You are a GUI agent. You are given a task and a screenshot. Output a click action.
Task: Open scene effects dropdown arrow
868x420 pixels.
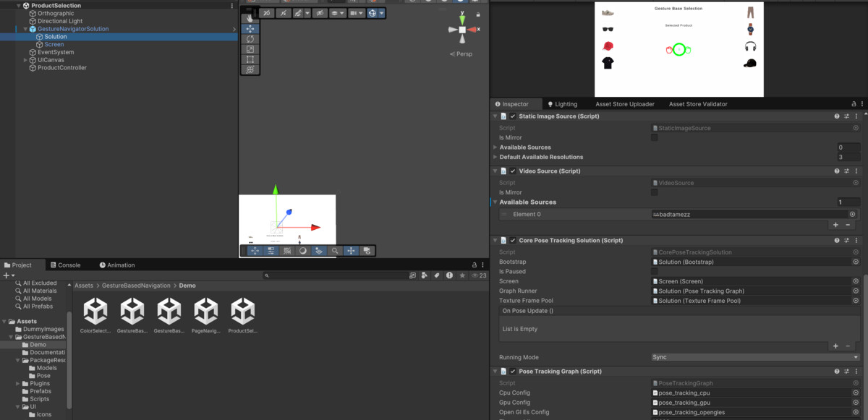(307, 13)
